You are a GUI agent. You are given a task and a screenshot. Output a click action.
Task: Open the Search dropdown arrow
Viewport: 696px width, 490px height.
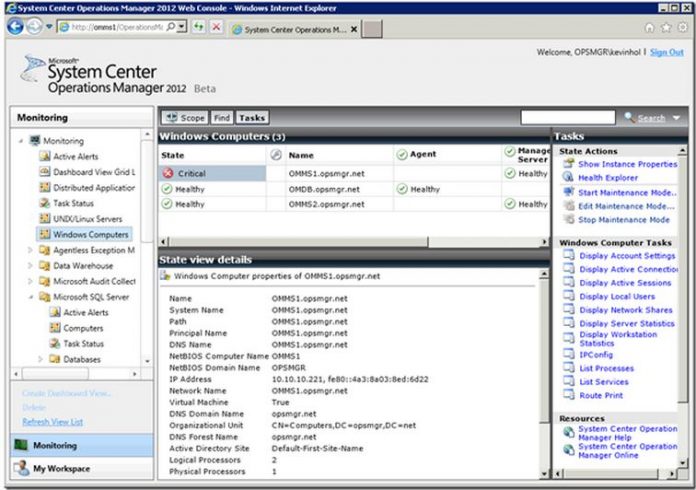(677, 118)
